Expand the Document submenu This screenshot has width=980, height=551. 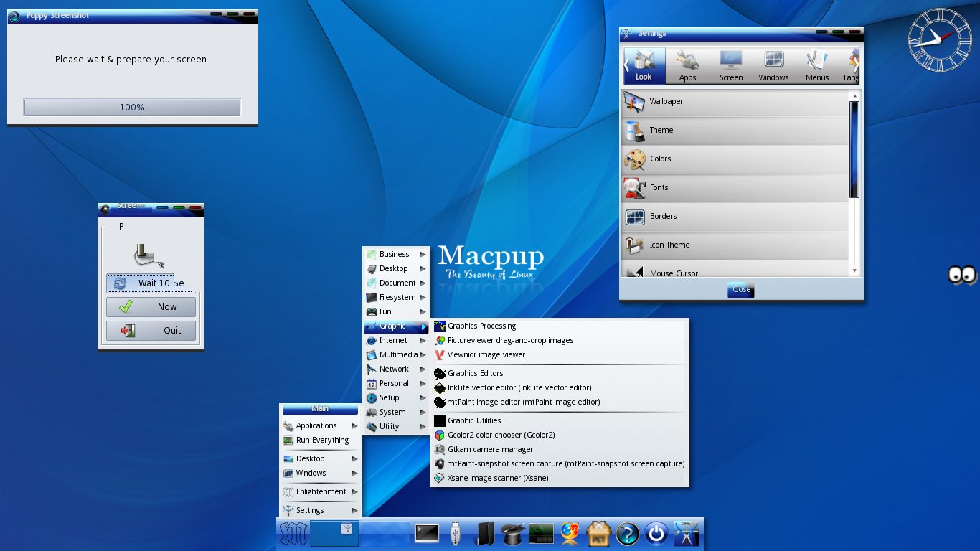[x=396, y=283]
